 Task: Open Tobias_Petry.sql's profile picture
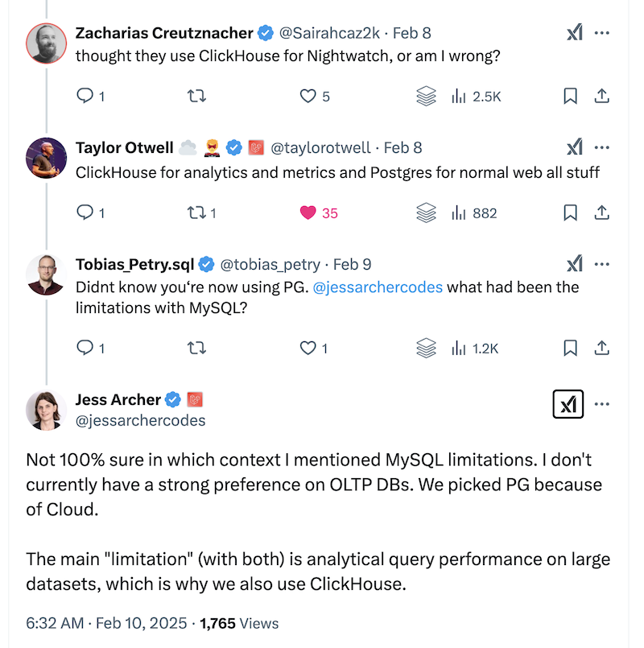coord(46,274)
